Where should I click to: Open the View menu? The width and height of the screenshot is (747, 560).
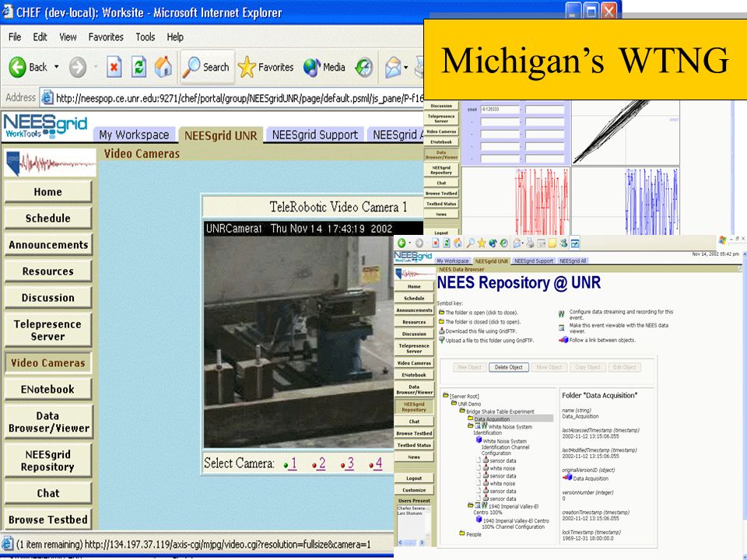[x=68, y=37]
